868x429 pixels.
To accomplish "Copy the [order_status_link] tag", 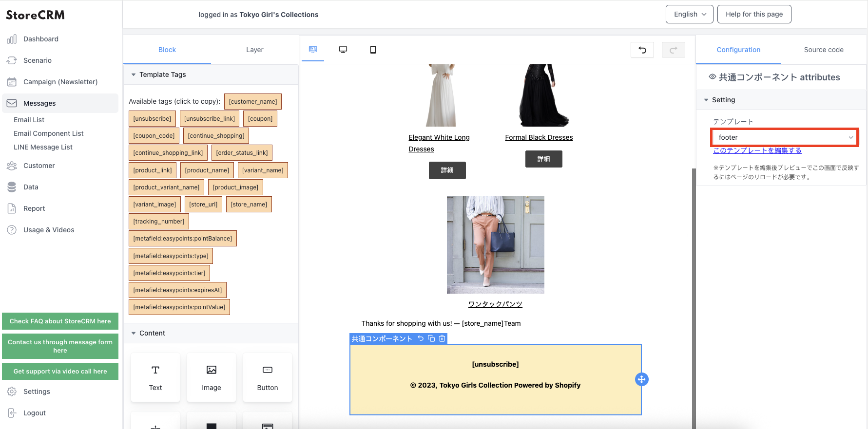I will (242, 153).
